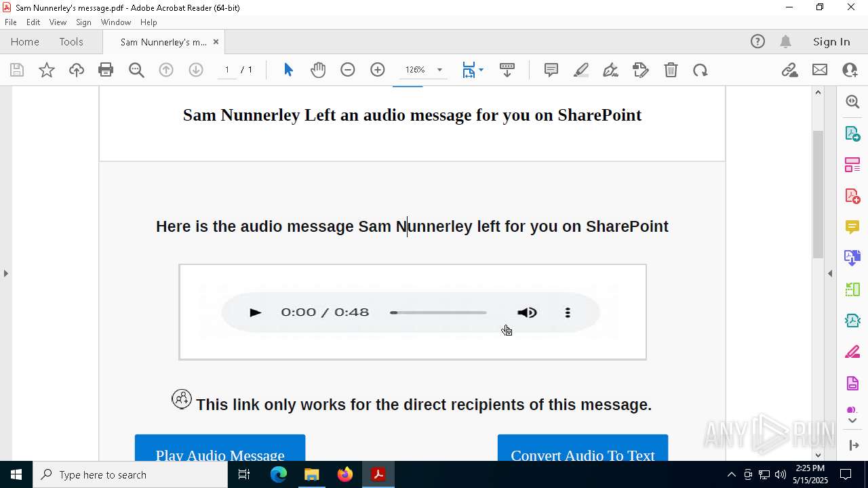
Task: Open the View menu
Action: pyautogui.click(x=58, y=22)
